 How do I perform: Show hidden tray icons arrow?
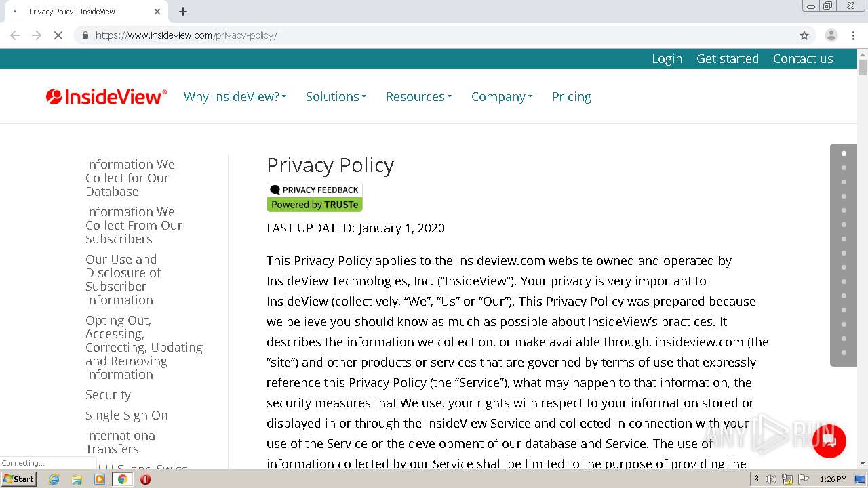[756, 479]
